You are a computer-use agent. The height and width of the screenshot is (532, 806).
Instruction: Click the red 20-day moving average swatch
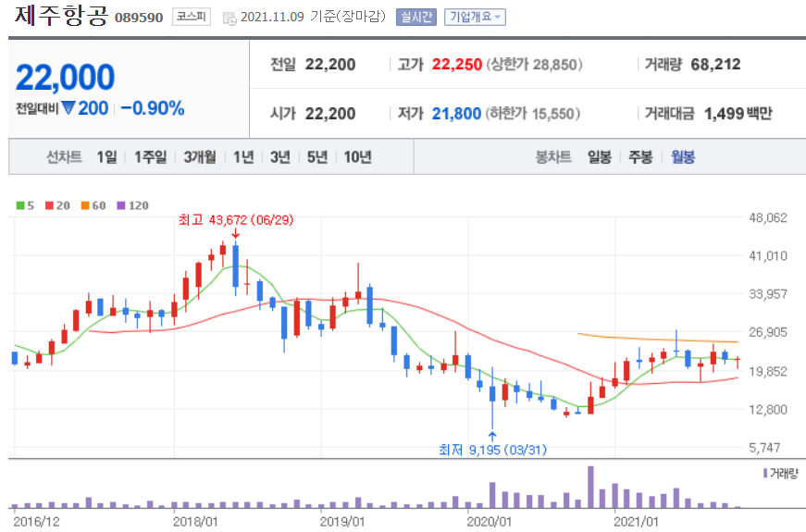(x=49, y=205)
